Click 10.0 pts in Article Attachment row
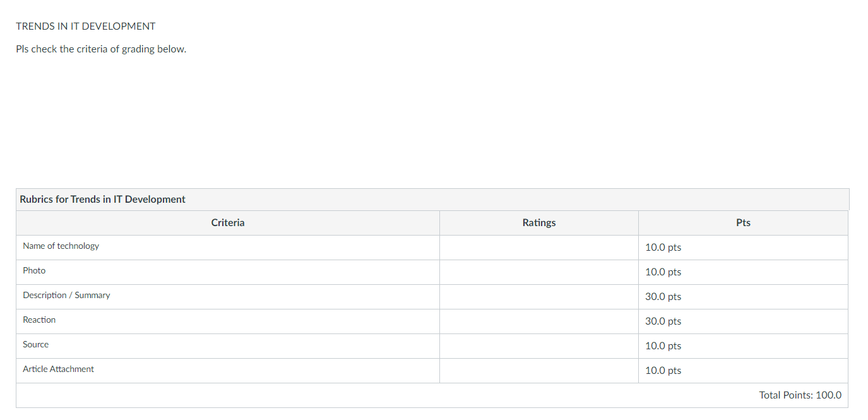This screenshot has height=420, width=868. 663,370
